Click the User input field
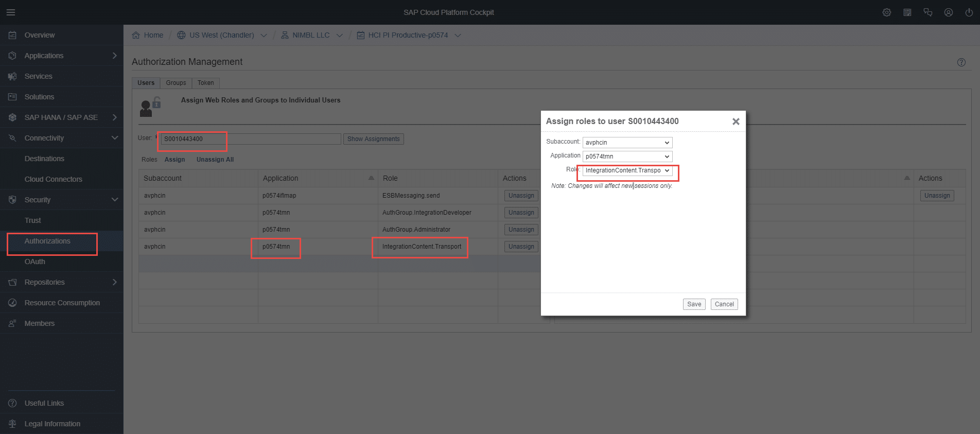This screenshot has width=980, height=434. pyautogui.click(x=251, y=139)
